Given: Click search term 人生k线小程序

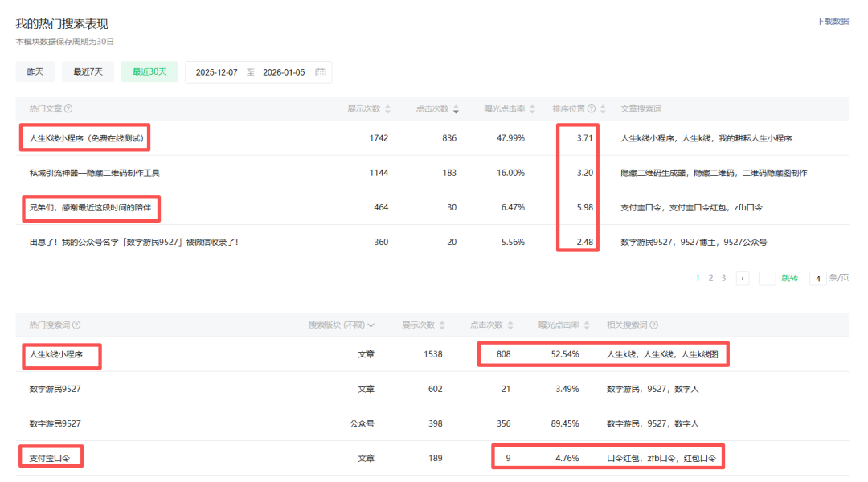Looking at the screenshot, I should [56, 355].
